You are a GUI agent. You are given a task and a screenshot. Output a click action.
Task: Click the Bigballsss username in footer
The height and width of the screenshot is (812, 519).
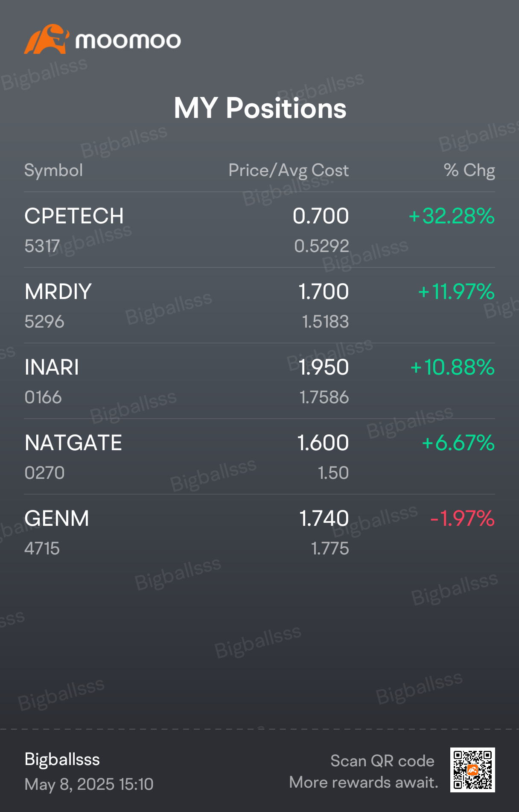(x=62, y=759)
